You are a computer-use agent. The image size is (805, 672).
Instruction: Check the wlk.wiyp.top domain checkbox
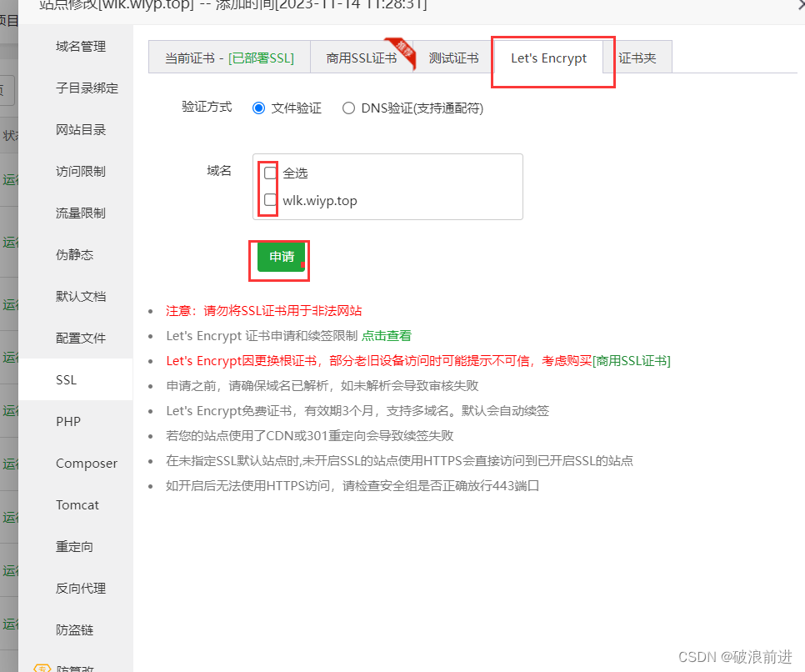point(268,199)
